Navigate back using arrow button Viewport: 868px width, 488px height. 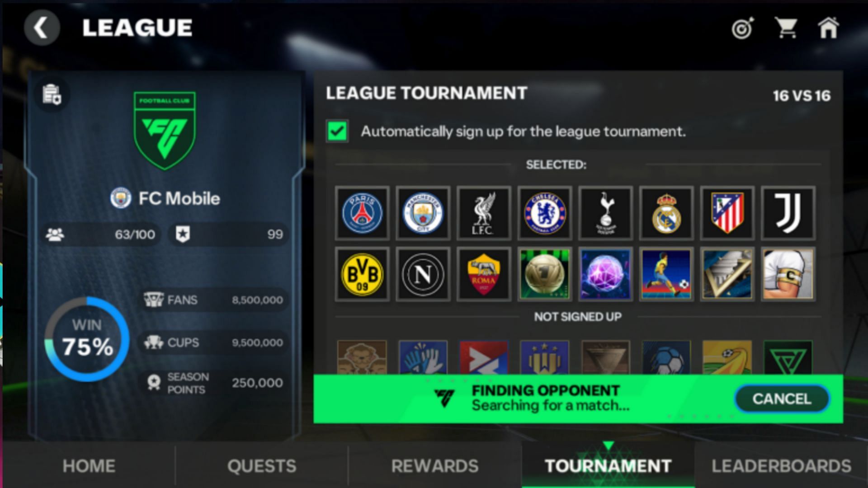[x=42, y=27]
